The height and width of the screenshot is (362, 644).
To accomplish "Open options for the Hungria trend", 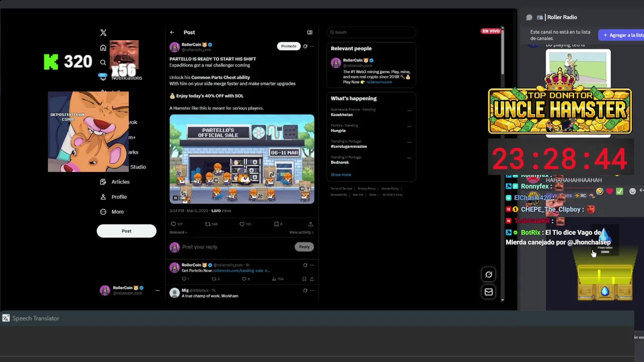I will (x=409, y=126).
